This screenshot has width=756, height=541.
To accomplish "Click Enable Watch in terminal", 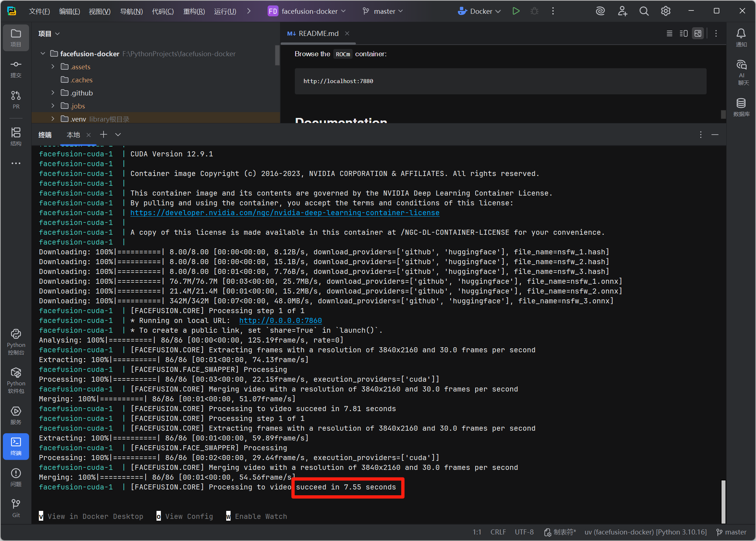I will pos(256,516).
